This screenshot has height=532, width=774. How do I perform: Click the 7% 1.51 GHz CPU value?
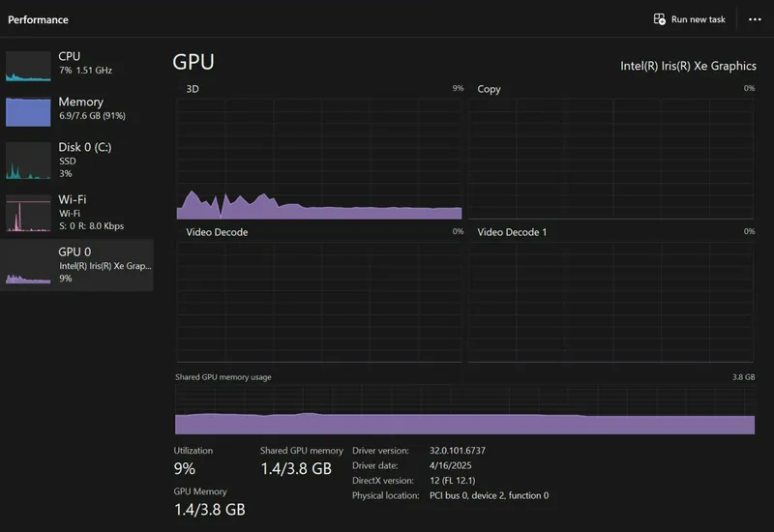[x=85, y=70]
